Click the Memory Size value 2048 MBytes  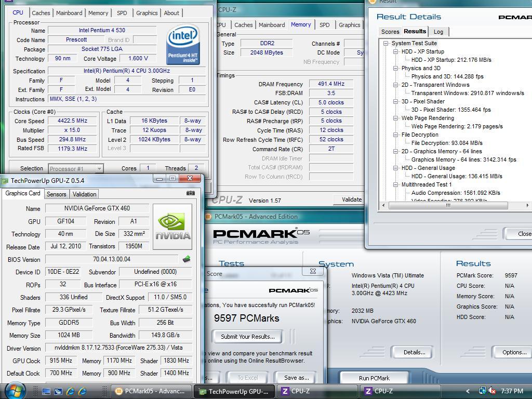coord(267,52)
